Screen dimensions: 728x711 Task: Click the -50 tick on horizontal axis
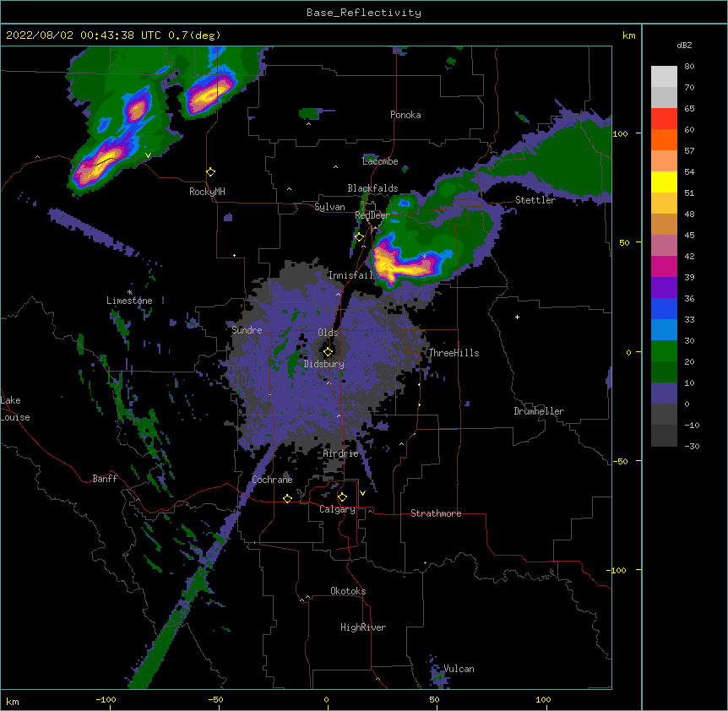(x=215, y=699)
